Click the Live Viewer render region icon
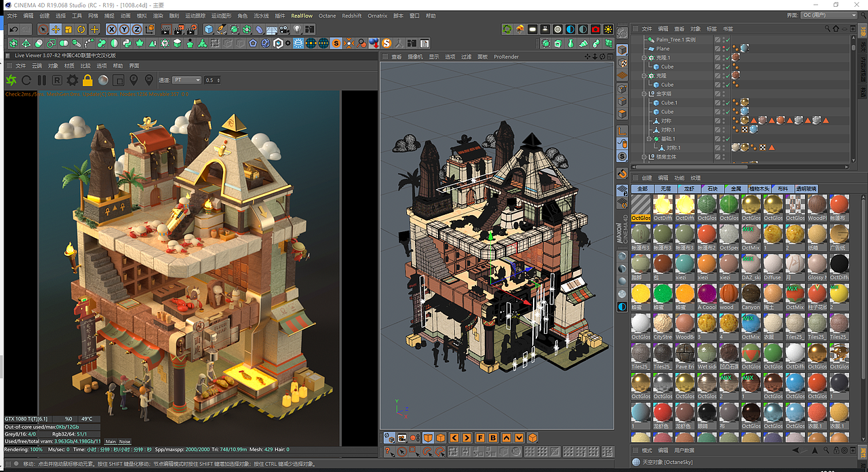 pos(119,80)
